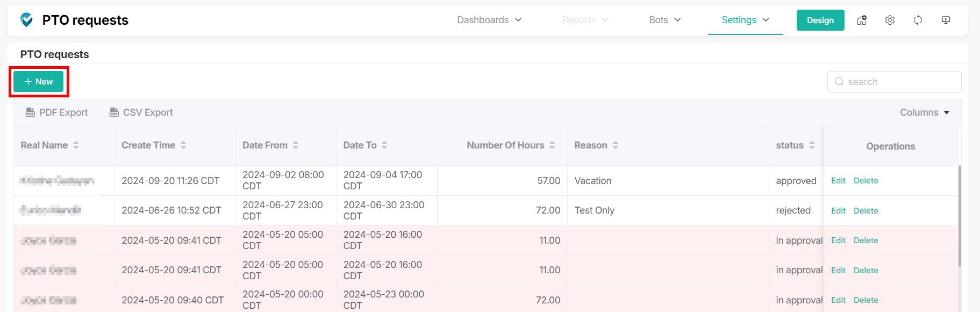Expand the Columns dropdown
The image size is (980, 312).
click(x=925, y=112)
